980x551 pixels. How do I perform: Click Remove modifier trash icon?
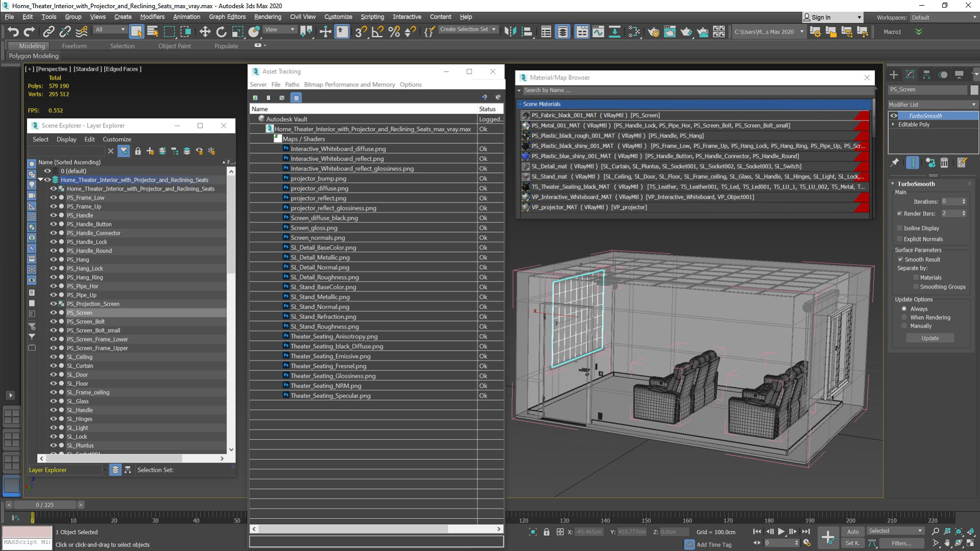click(944, 163)
